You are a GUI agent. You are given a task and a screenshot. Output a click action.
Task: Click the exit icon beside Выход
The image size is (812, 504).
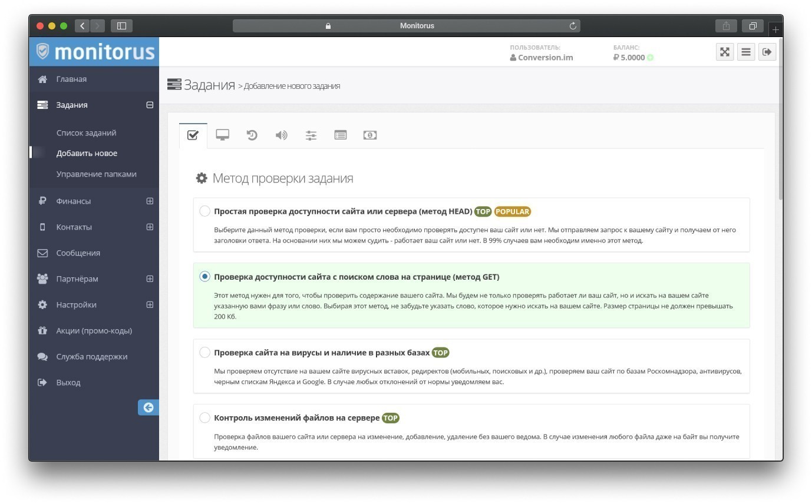pos(42,382)
